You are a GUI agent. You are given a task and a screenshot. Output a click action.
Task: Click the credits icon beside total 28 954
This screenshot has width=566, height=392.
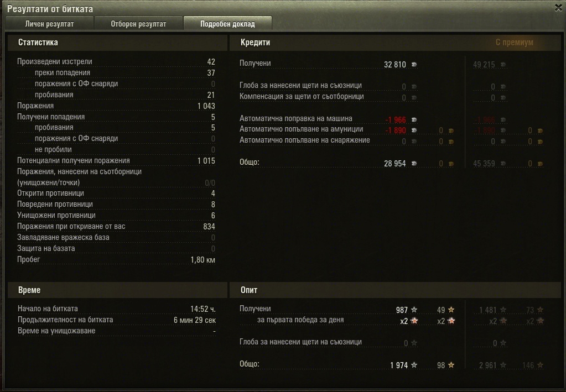[414, 164]
